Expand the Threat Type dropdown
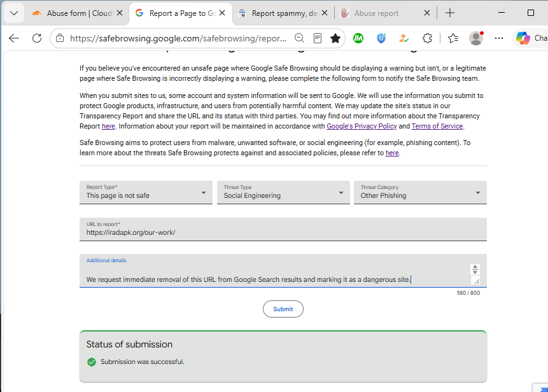 point(283,192)
